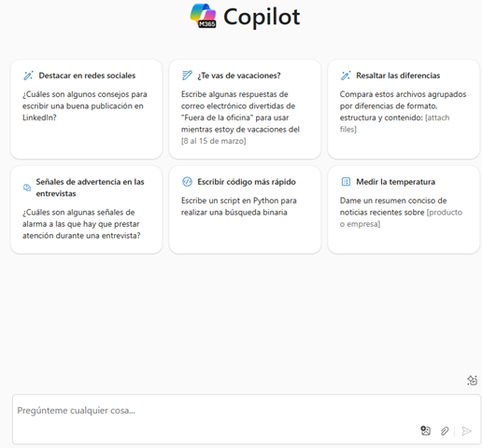The height and width of the screenshot is (448, 482).
Task: Click the add image icon in the input box
Action: [x=426, y=430]
